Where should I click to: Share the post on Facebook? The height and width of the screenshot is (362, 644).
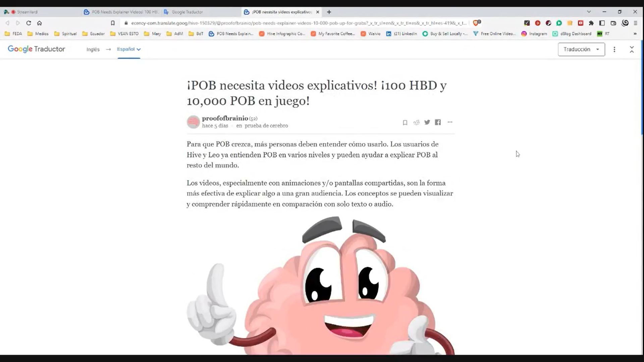[438, 122]
